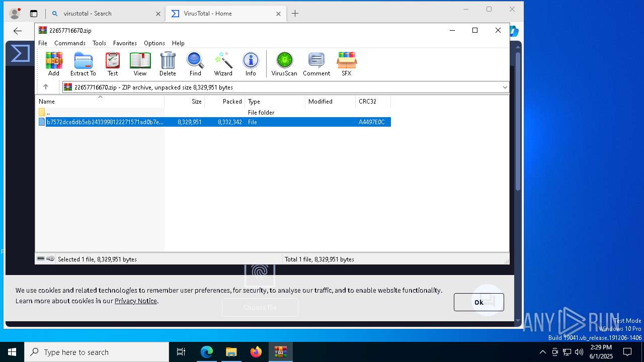
Task: Open the View tool
Action: click(x=140, y=64)
